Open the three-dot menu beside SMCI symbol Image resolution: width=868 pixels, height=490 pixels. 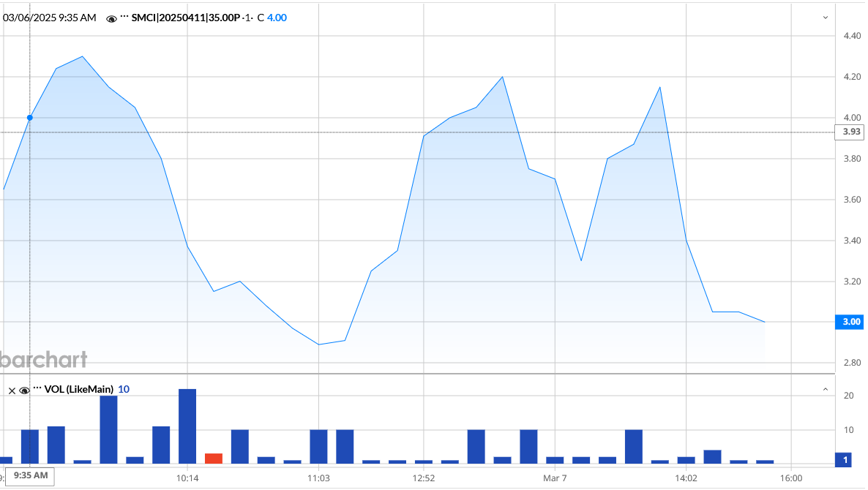tap(124, 18)
